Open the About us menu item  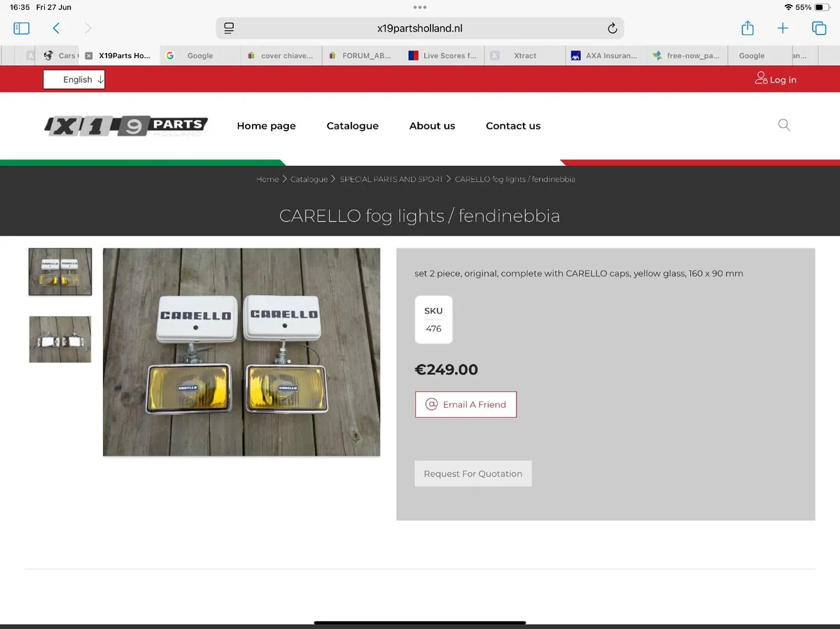(432, 126)
